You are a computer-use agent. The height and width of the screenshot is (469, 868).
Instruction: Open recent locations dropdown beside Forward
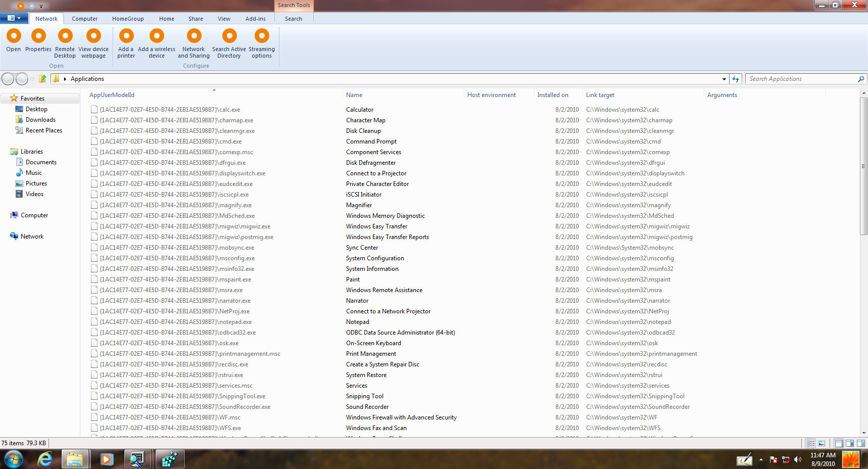coord(32,79)
